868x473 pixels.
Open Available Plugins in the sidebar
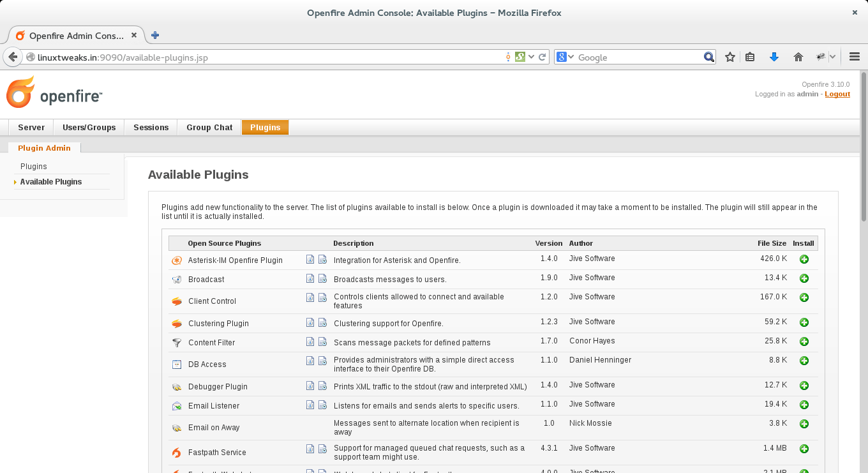(x=51, y=182)
